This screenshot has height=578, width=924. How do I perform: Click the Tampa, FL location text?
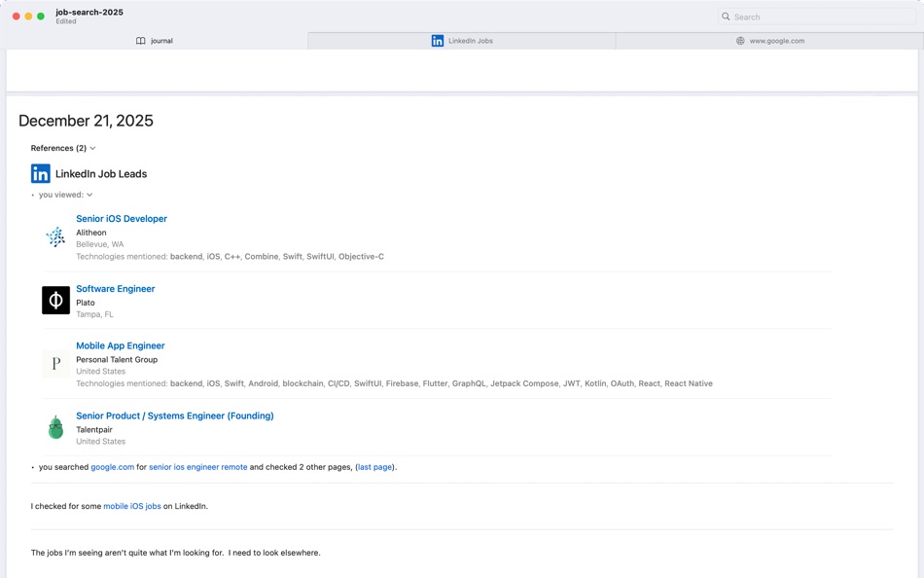[x=94, y=314]
